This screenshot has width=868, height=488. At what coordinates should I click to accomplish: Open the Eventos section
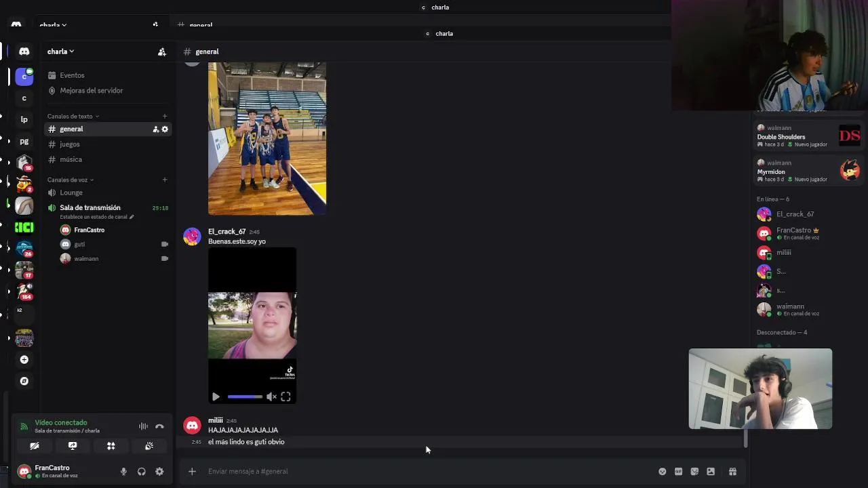coord(108,75)
